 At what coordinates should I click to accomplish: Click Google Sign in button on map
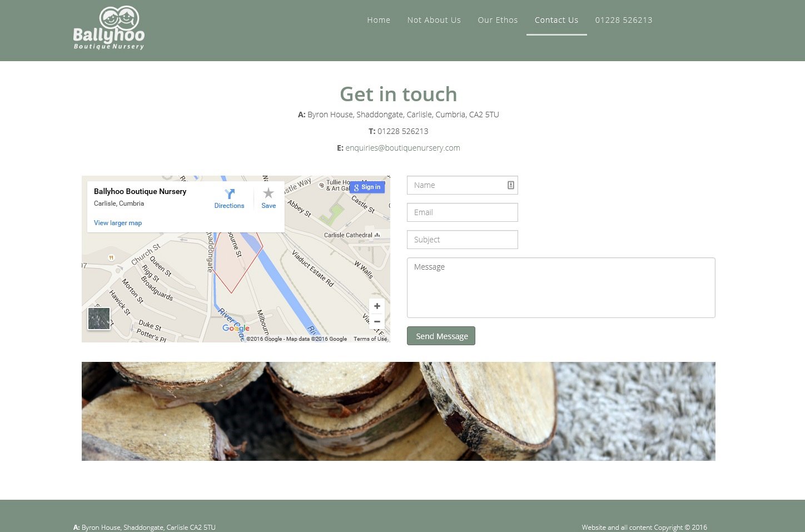coord(367,187)
